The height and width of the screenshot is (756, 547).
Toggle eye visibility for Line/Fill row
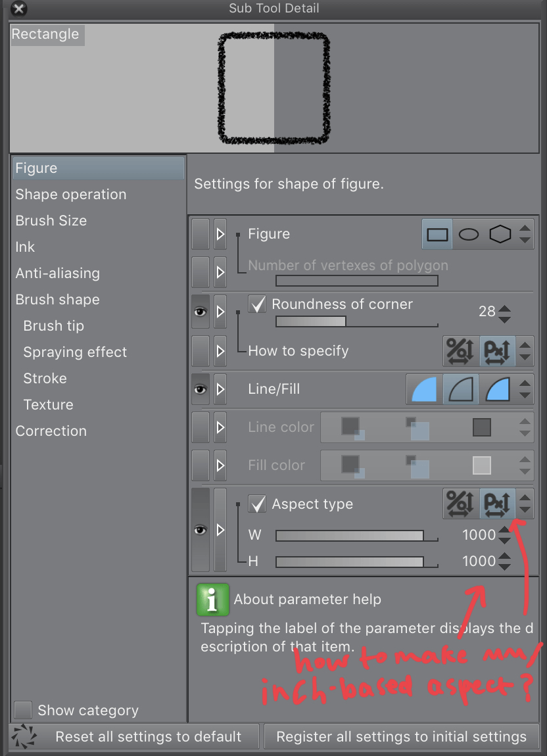(201, 390)
